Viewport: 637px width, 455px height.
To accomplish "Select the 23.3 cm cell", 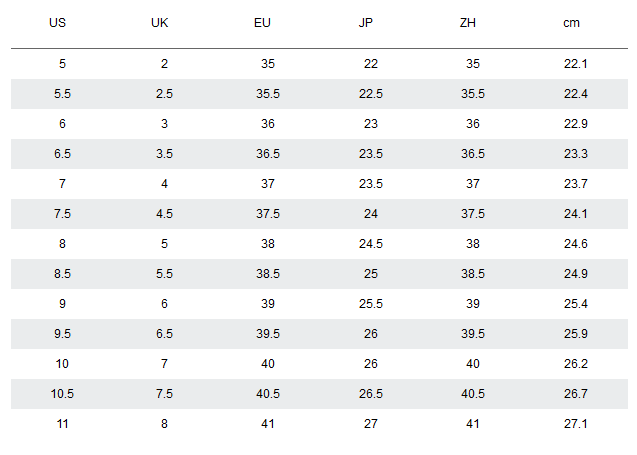I will click(x=576, y=154).
